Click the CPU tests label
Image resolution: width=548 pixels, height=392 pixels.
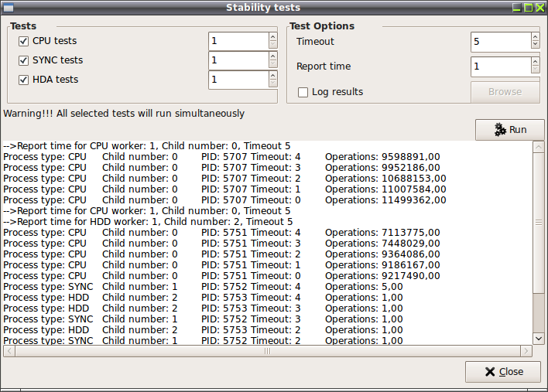tap(54, 41)
